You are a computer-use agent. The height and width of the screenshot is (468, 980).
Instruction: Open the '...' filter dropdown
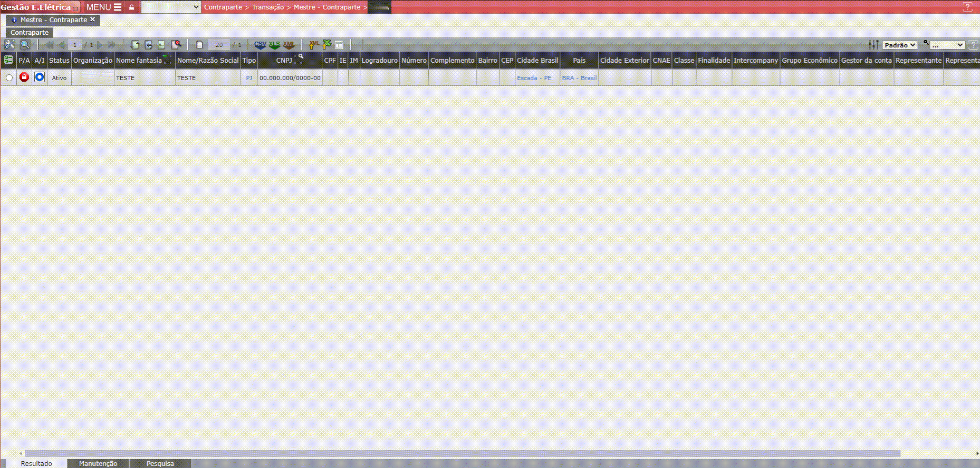(x=947, y=45)
